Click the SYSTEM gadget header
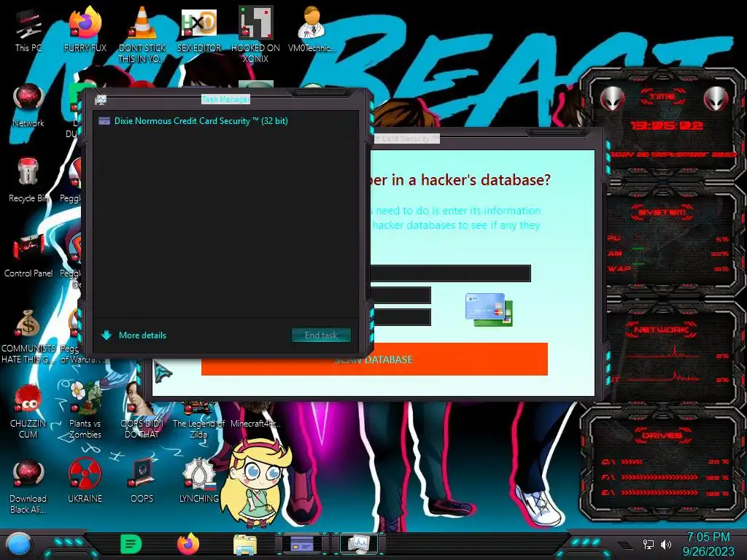 click(662, 212)
